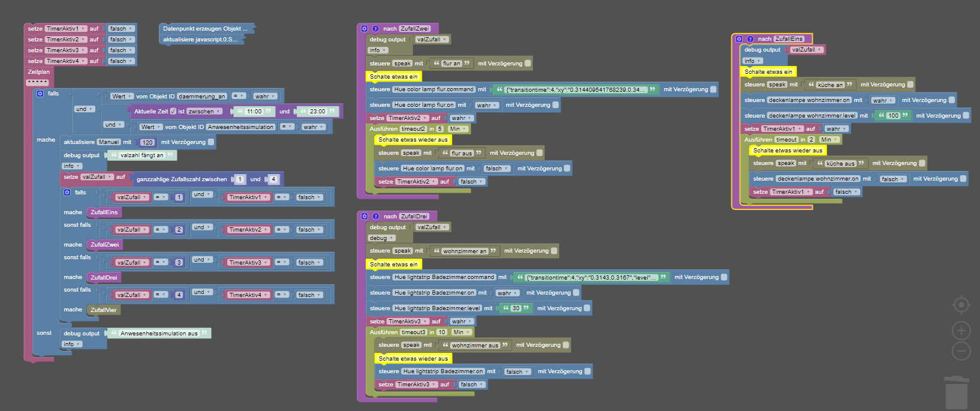Toggle mit Verzögerung on the 'flur an' speak block
Viewport: 980px width, 411px height.
point(527,63)
